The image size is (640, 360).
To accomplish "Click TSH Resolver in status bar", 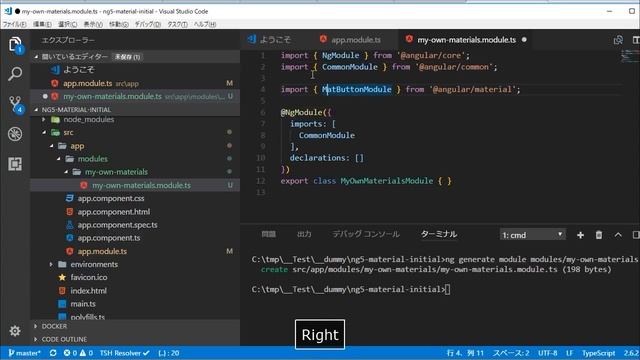I will click(x=124, y=353).
